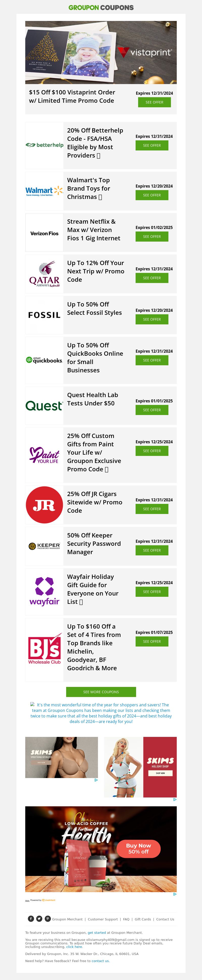Click the Twitter icon in the footer
This screenshot has width=202, height=980.
(39, 919)
